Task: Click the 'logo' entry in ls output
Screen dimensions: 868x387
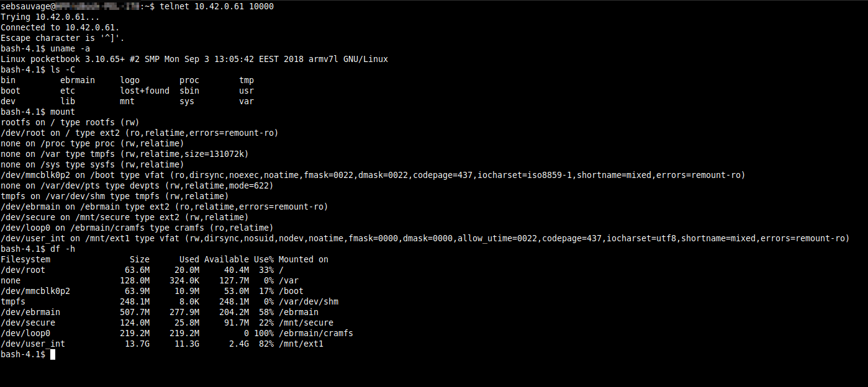Action: coord(130,80)
